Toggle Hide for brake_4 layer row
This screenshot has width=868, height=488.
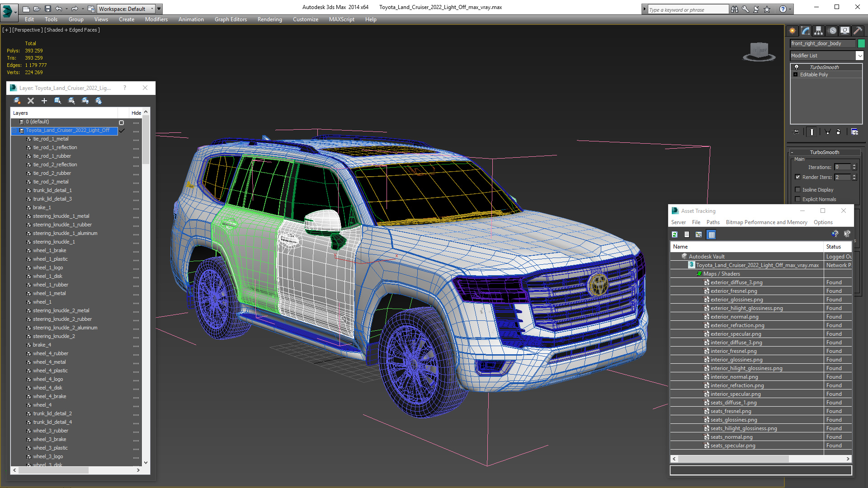(136, 346)
